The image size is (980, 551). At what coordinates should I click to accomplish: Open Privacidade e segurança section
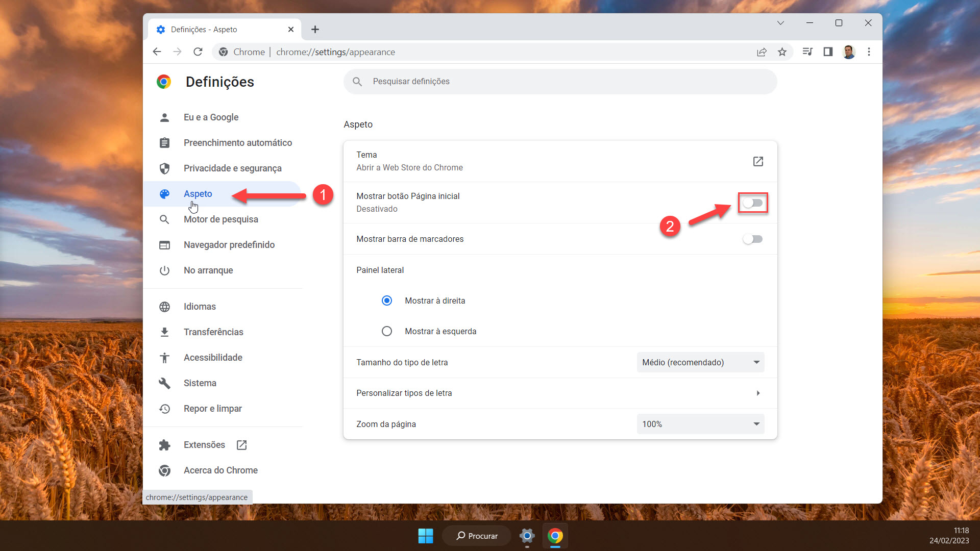[232, 168]
